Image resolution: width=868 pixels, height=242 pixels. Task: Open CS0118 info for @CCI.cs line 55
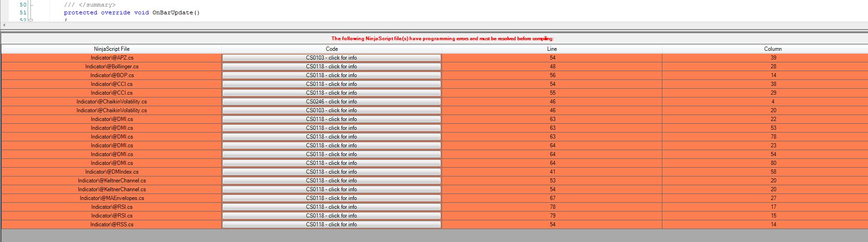[x=331, y=93]
